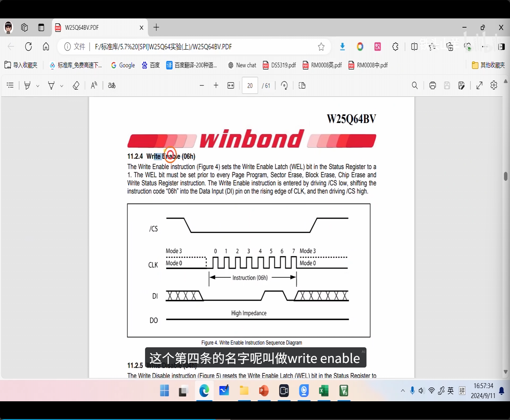This screenshot has width=510, height=420.
Task: Select the PDF highlight tool
Action: [27, 85]
